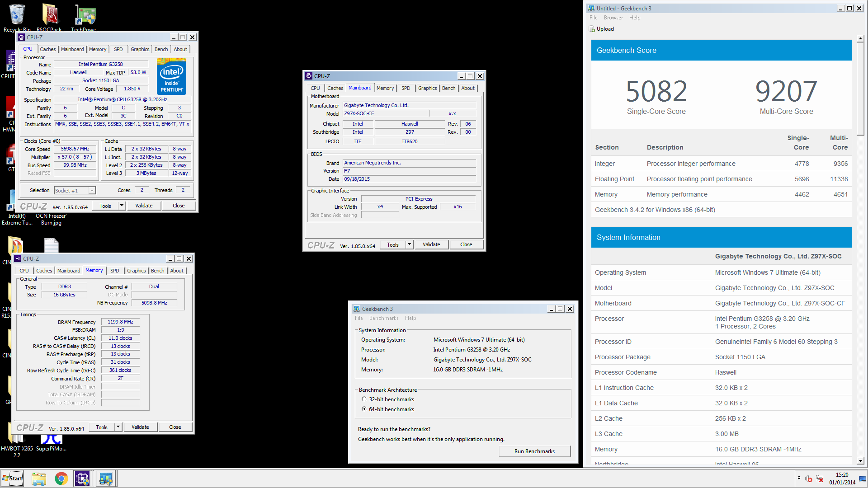Click Tools button in CPU-Z Memory window
Screen dimensions: 868x488
[x=102, y=427]
